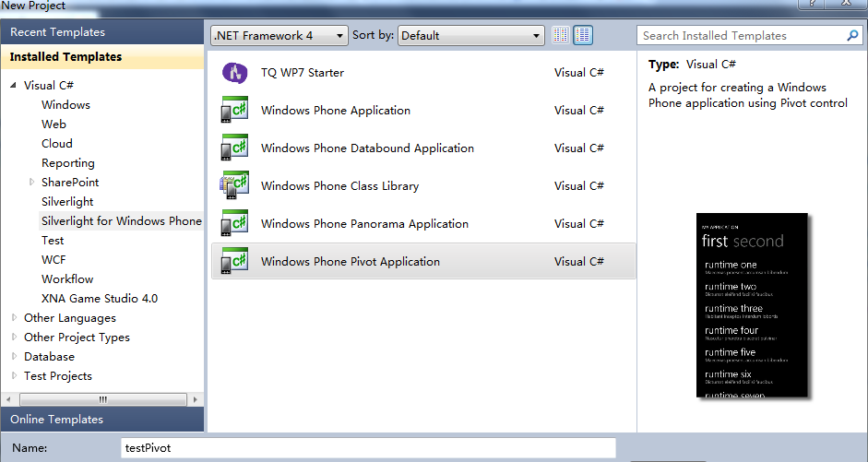Select the SharePoint category label

click(70, 182)
